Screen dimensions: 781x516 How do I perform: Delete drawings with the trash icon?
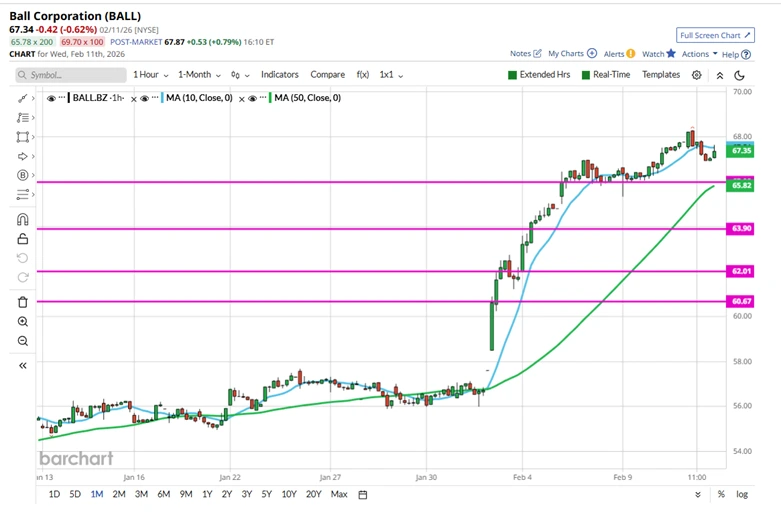tap(23, 302)
